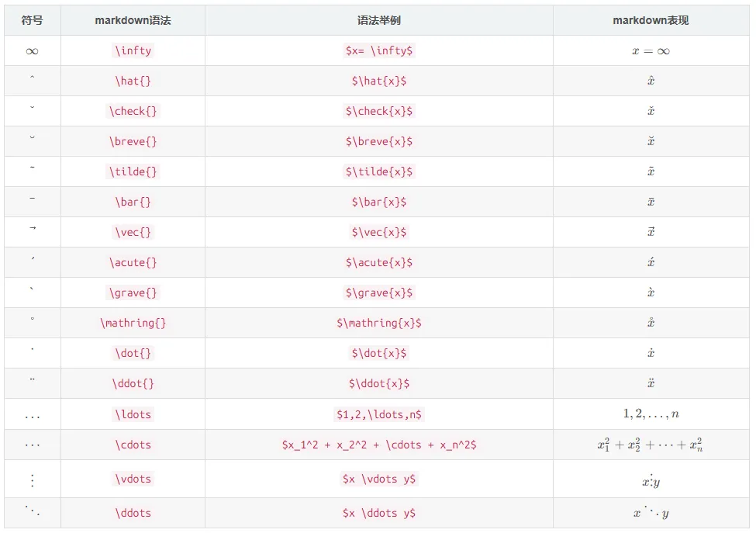This screenshot has height=533, width=756.
Task: Click the rendered "1, 2, …, n" formula
Action: (651, 414)
